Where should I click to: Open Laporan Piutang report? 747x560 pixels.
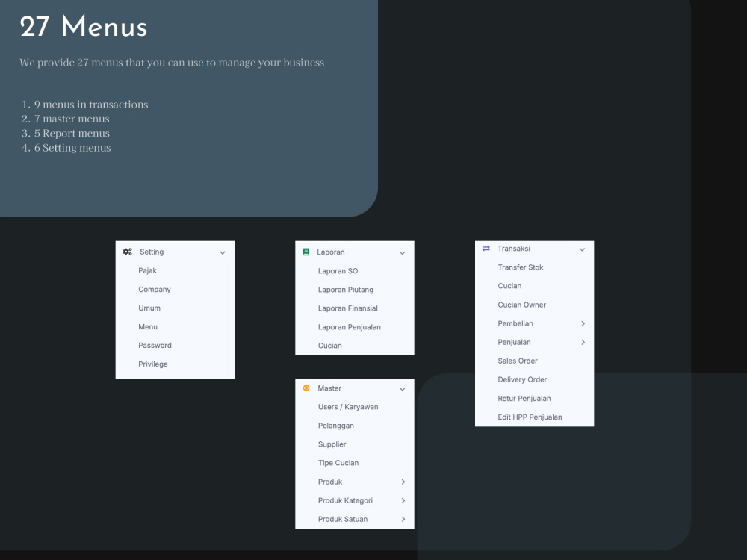click(x=345, y=290)
